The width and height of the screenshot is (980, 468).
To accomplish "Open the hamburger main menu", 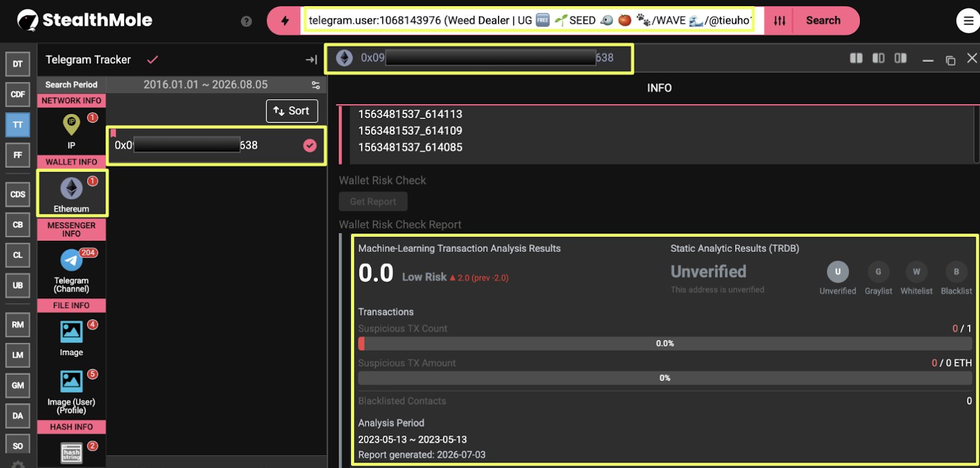I will point(968,21).
